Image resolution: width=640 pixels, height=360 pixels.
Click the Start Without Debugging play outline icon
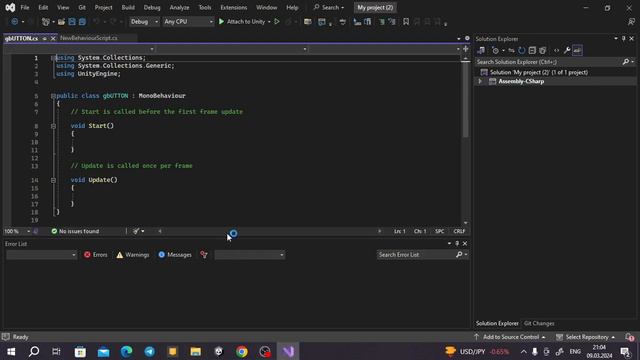pyautogui.click(x=277, y=22)
